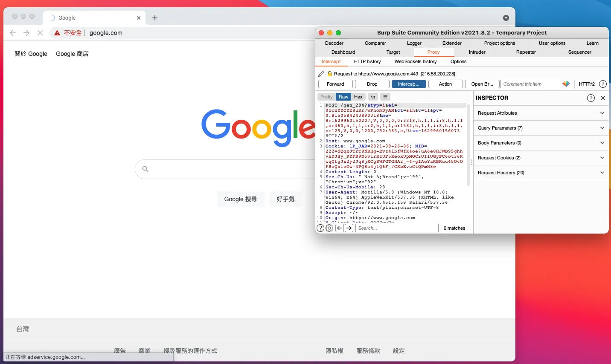Click the request editor vertical scrollbar

[x=468, y=145]
